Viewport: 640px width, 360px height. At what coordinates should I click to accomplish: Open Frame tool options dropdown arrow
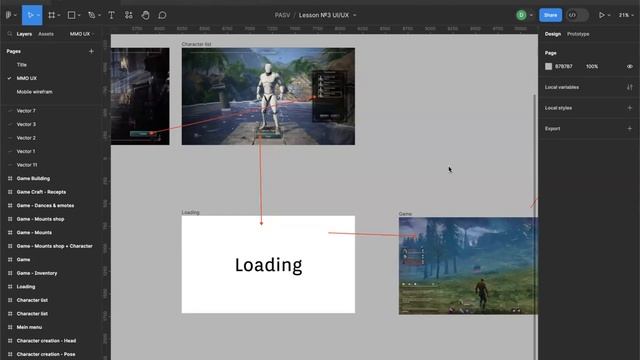click(59, 15)
